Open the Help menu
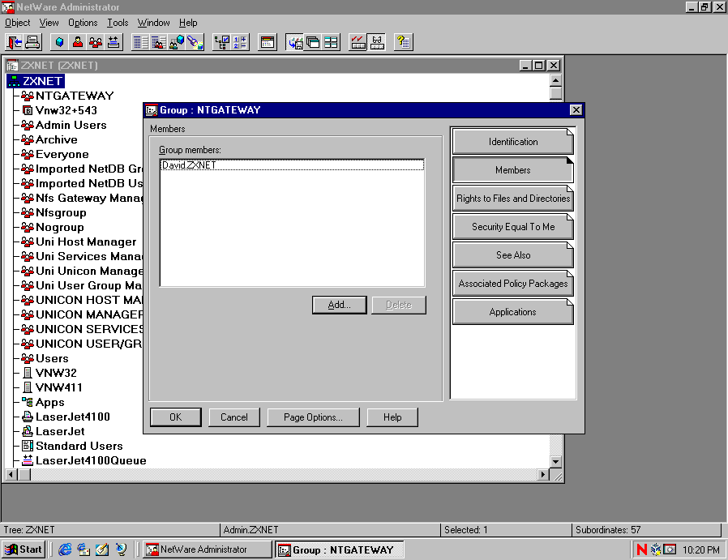The image size is (728, 560). pos(188,23)
